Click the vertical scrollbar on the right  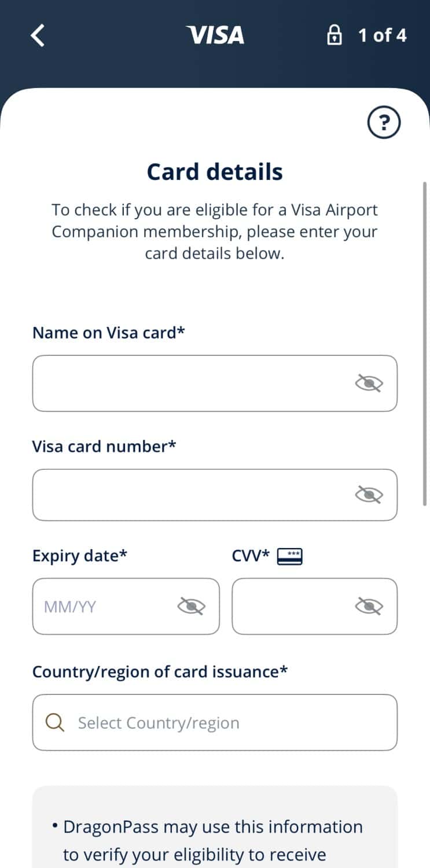pos(425,341)
